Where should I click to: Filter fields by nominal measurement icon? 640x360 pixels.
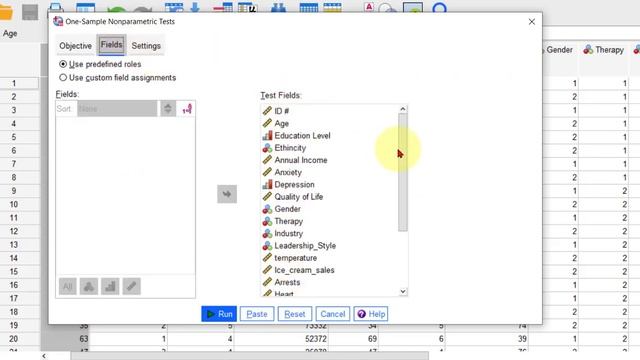point(89,286)
